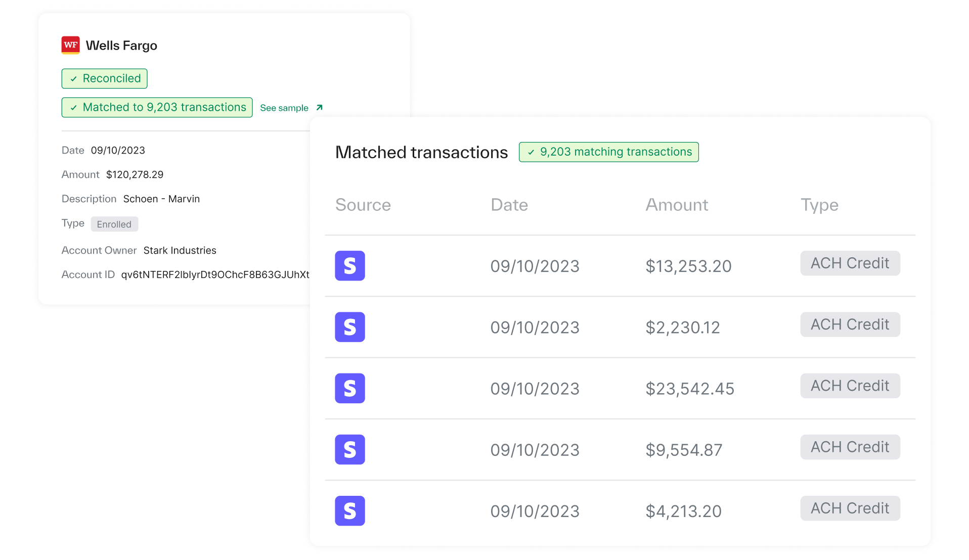Click the ACH Credit tag for $4,213.20
The image size is (969, 560).
pos(850,508)
